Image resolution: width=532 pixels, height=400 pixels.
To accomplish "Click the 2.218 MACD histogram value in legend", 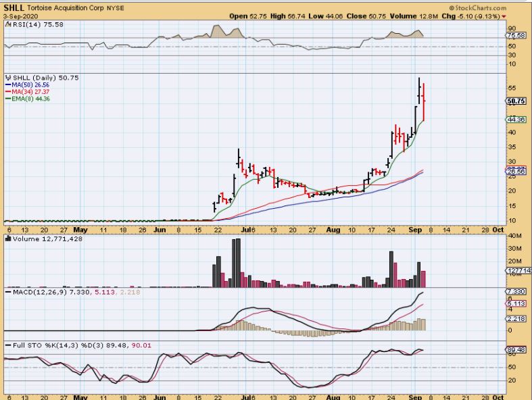I will [x=130, y=292].
